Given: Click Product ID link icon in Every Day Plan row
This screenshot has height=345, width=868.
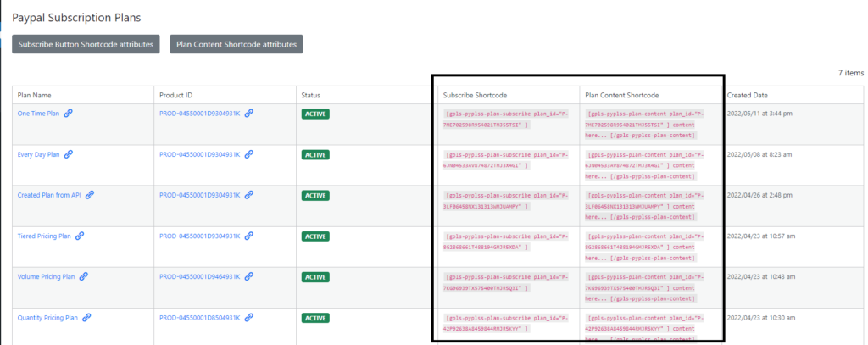Looking at the screenshot, I should [x=249, y=154].
